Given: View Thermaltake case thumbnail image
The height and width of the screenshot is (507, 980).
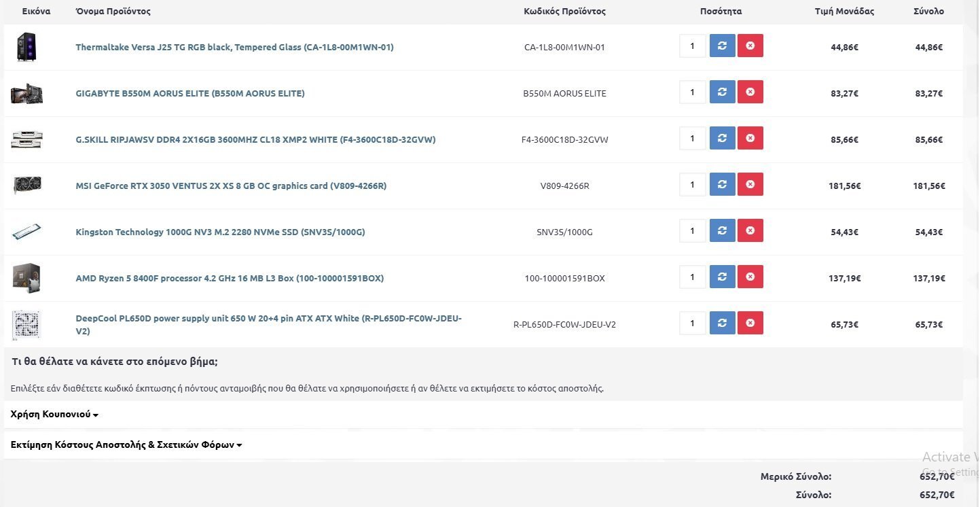Looking at the screenshot, I should 26,47.
